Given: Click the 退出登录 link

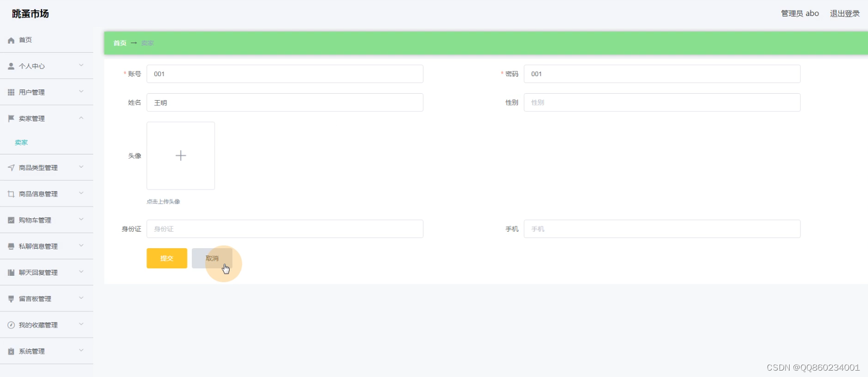Looking at the screenshot, I should tap(845, 13).
